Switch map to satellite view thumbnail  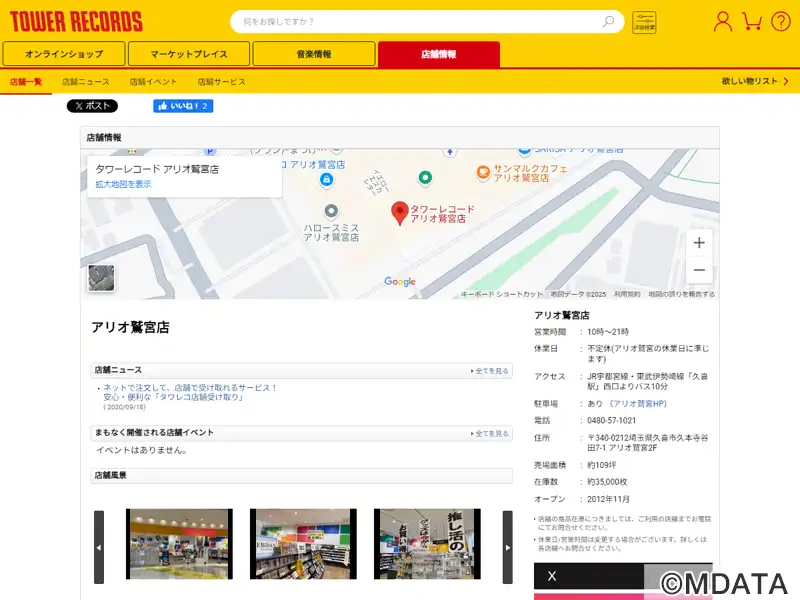pyautogui.click(x=101, y=278)
